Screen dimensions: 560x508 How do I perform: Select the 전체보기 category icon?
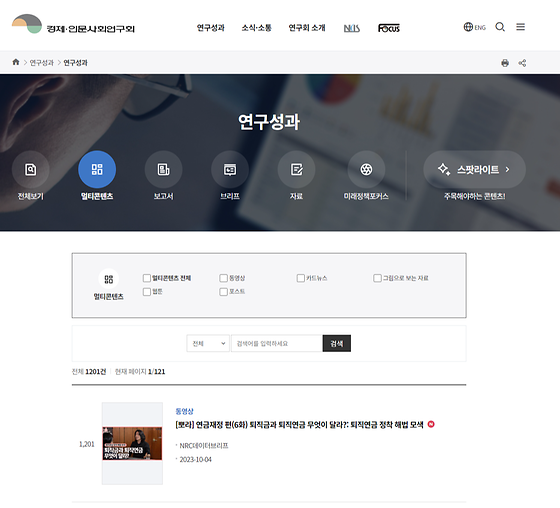[x=31, y=169]
